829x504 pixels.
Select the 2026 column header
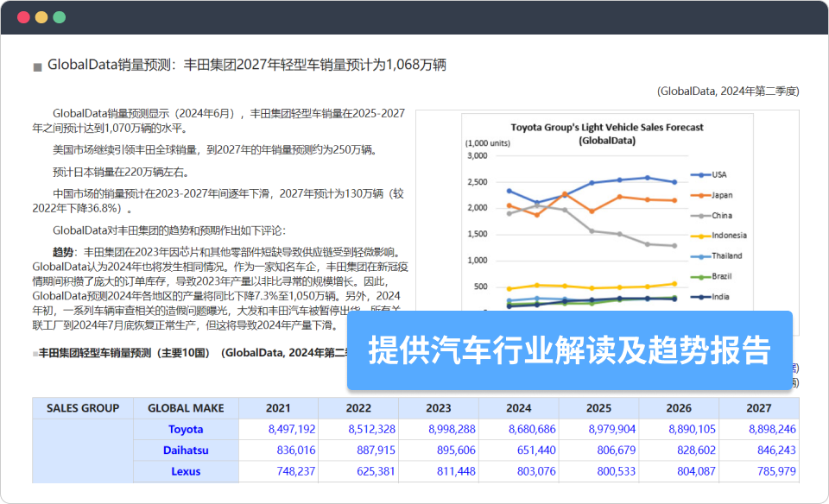pos(679,408)
